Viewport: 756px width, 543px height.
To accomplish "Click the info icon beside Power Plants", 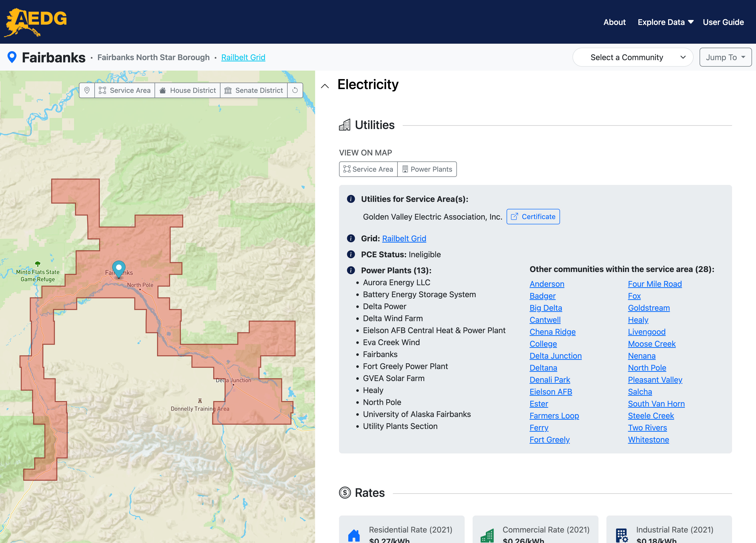I will point(351,270).
